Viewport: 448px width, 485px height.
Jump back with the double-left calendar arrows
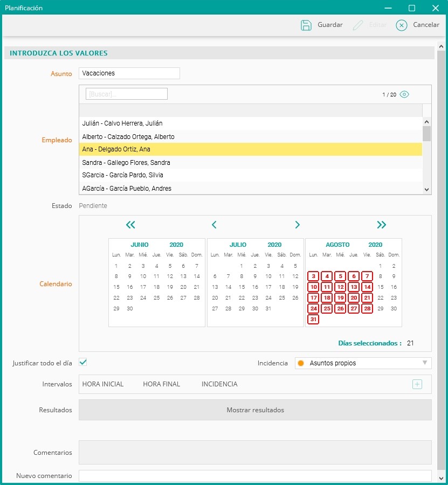pos(130,225)
